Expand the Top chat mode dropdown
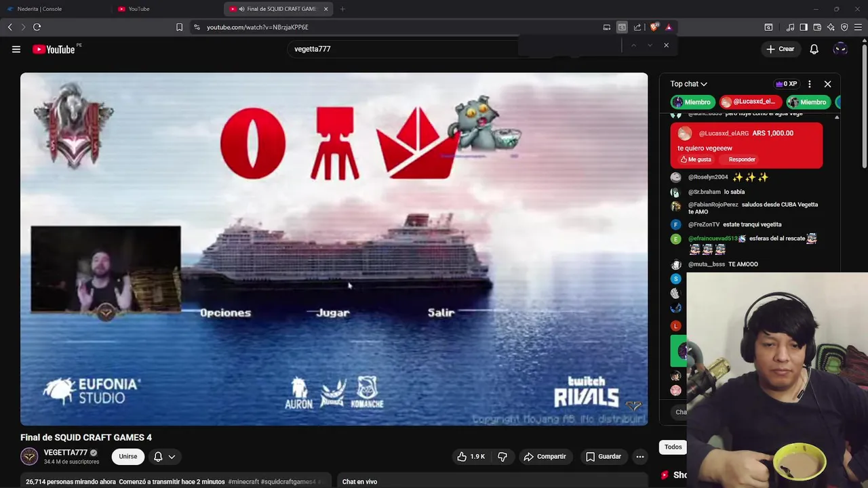 pos(688,84)
